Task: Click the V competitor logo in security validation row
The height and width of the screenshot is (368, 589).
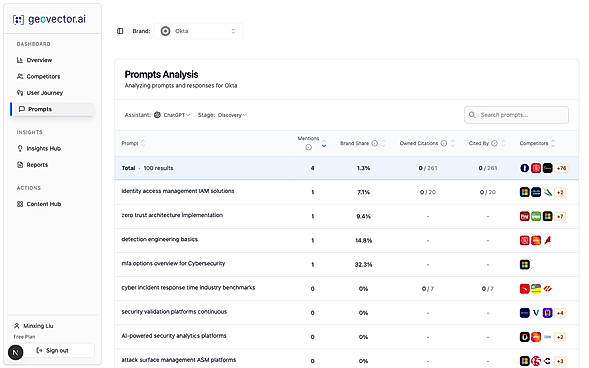Action: point(536,313)
